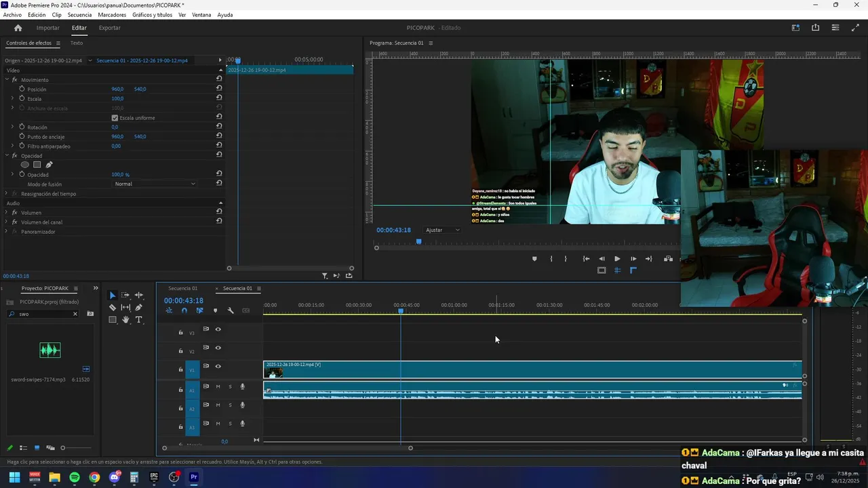868x488 pixels.
Task: Select the Hand tool
Action: (x=125, y=319)
